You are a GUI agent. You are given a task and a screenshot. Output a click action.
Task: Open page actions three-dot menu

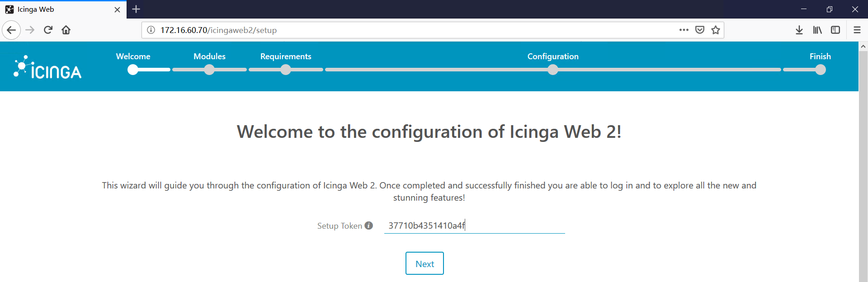[684, 30]
